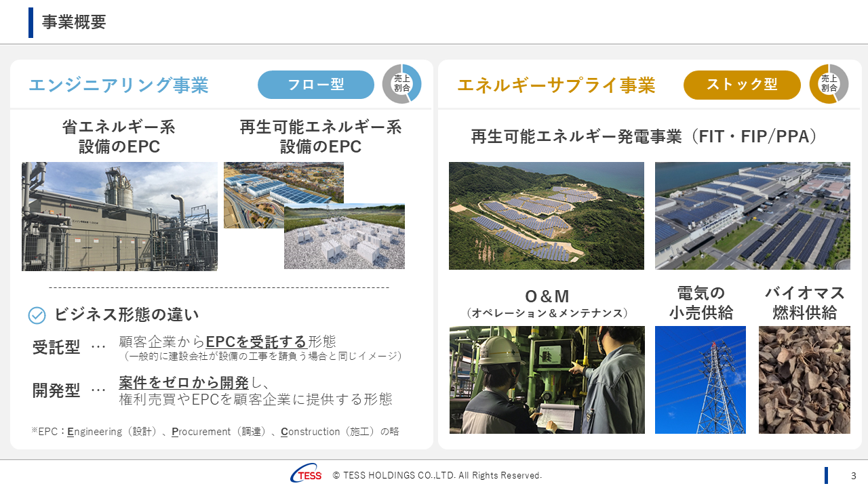Screen dimensions: 868x488
Task: Click the gold sales ratio donut chart
Action: click(x=829, y=84)
